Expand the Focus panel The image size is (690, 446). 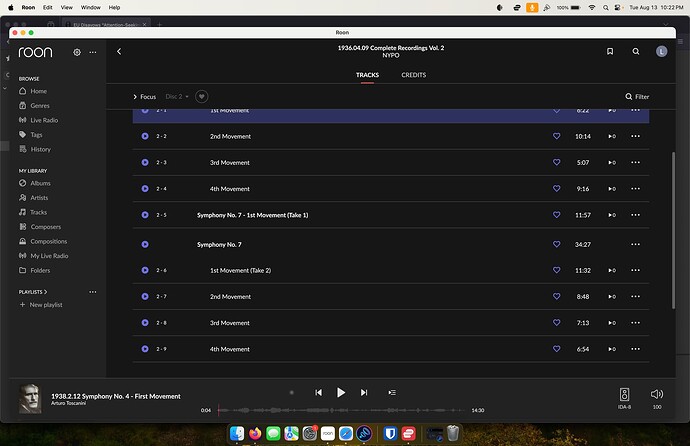[144, 97]
